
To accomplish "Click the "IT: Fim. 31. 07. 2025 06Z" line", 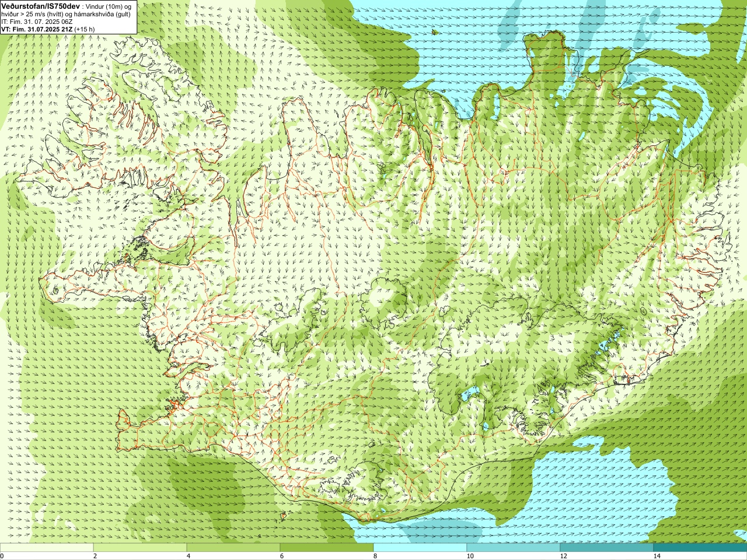I will [37, 22].
